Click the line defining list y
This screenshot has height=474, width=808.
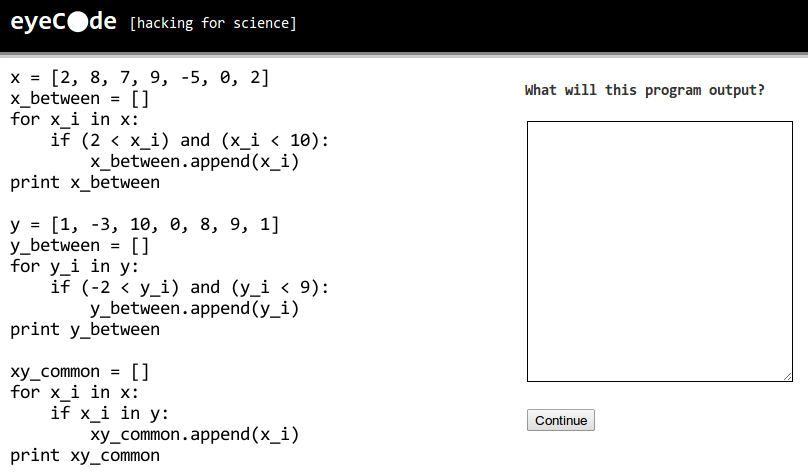[145, 225]
